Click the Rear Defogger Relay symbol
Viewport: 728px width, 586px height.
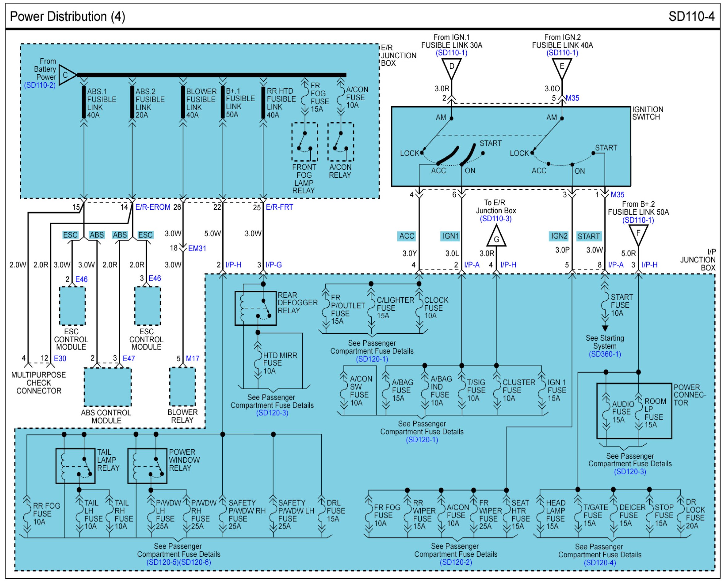pos(256,308)
